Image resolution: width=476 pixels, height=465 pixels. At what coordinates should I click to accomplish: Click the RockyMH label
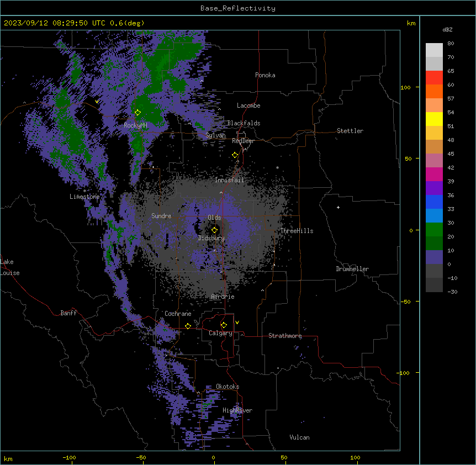click(135, 125)
